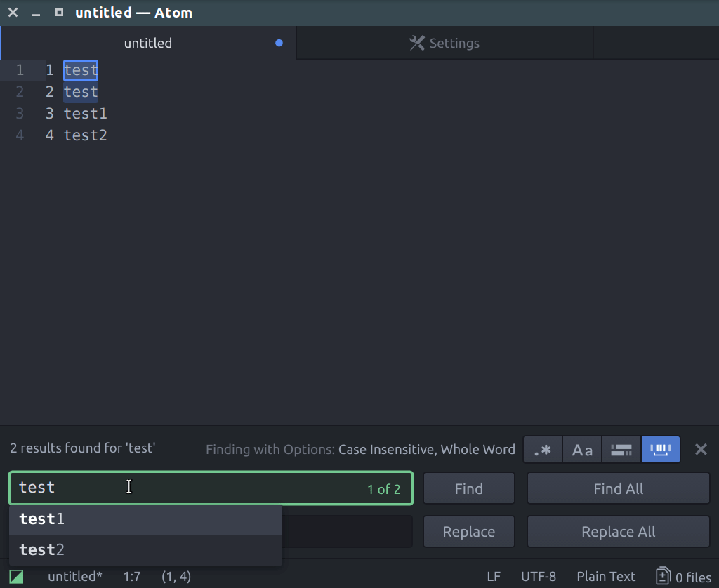This screenshot has width=719, height=588.
Task: Switch to the untitled editor tab
Action: click(x=148, y=43)
